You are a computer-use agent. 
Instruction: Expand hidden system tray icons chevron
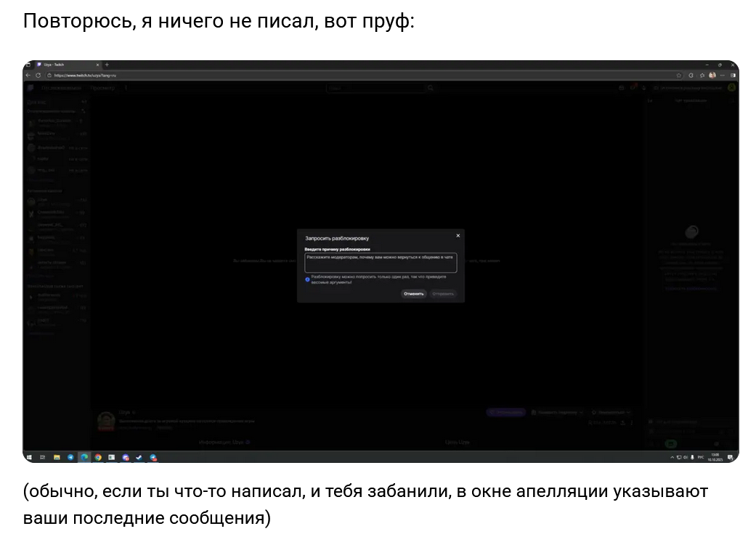coord(672,457)
